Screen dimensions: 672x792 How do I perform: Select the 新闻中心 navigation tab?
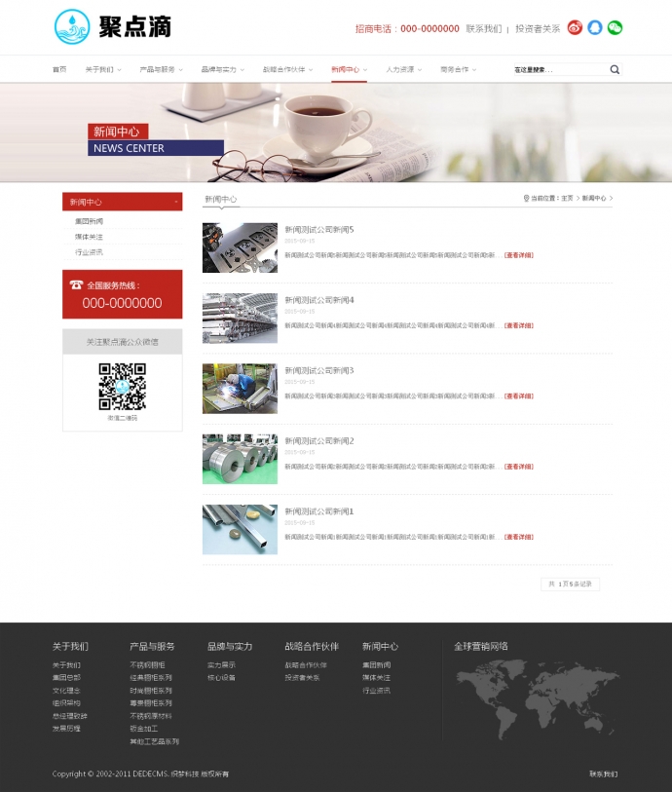click(346, 69)
